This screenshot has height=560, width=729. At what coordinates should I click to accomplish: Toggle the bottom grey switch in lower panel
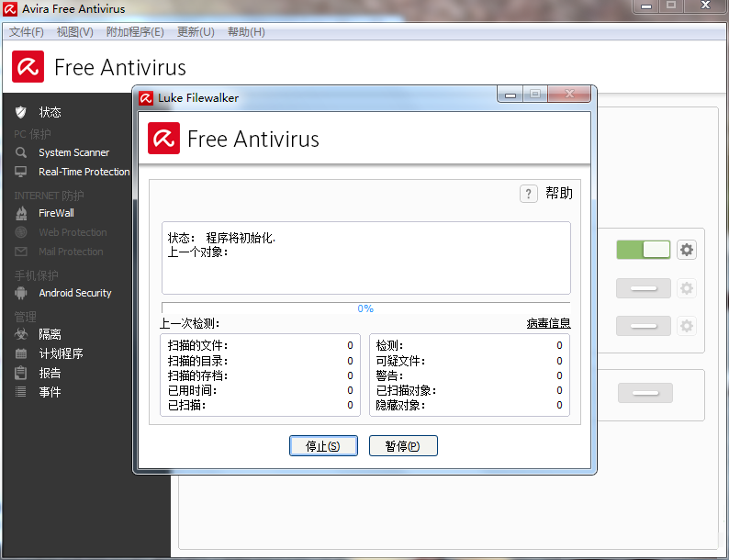645,393
